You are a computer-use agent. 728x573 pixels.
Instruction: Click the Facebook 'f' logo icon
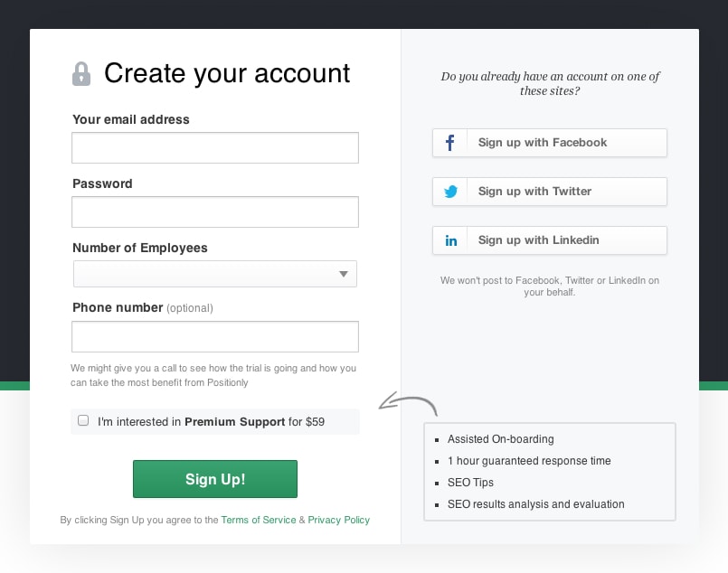click(449, 143)
